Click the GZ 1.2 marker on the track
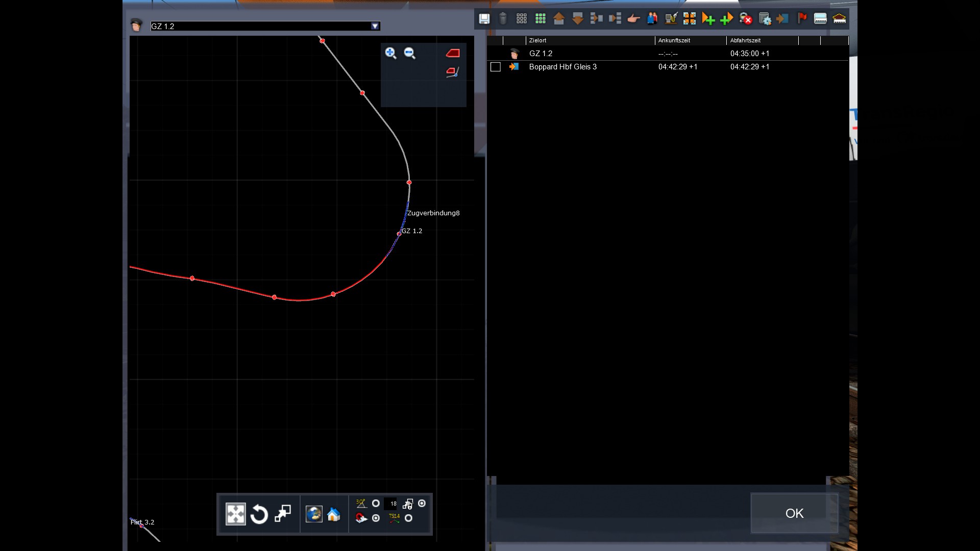Screen dimensions: 980x551 399,234
